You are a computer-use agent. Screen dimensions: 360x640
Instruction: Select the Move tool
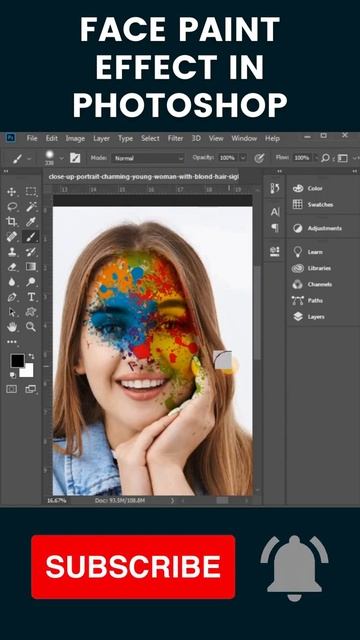pyautogui.click(x=11, y=191)
